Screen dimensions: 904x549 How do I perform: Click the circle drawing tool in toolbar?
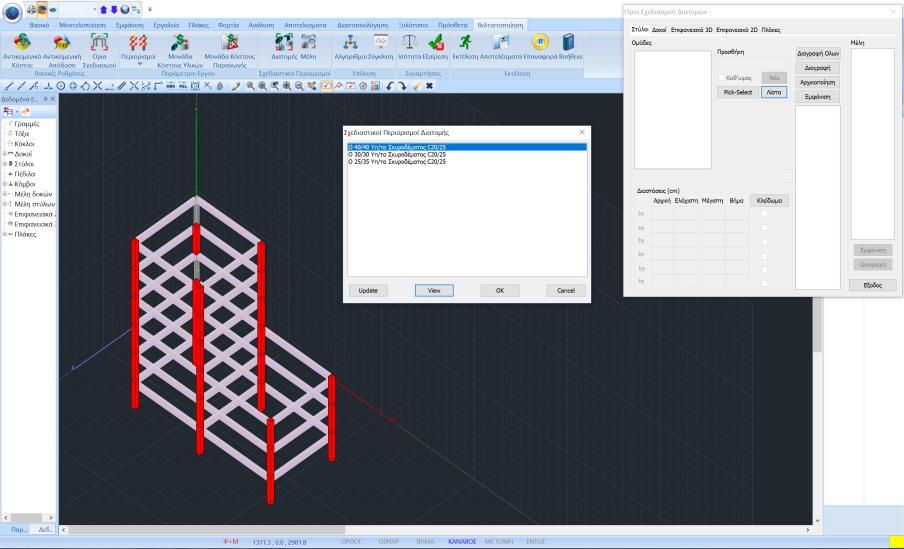[x=61, y=86]
